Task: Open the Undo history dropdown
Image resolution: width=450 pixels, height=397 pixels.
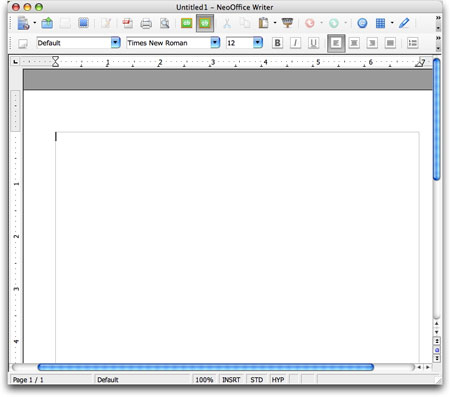Action: point(321,23)
